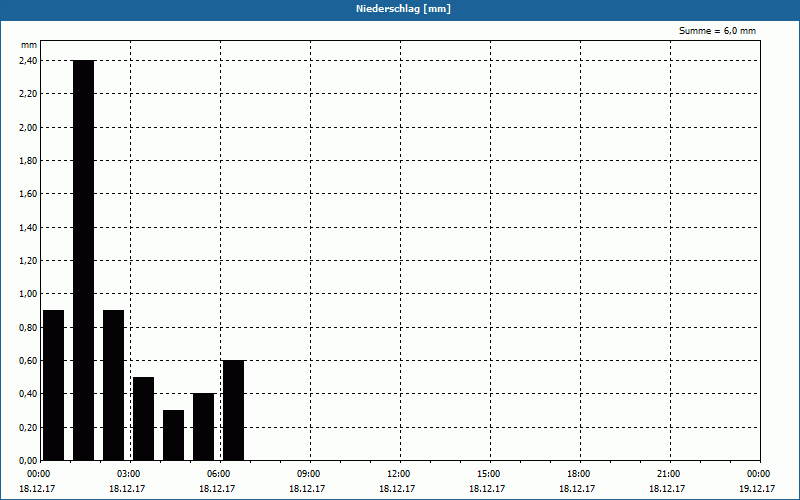Viewport: 800px width, 500px height.
Task: Click the 1,20 y-axis label
Action: [28, 261]
